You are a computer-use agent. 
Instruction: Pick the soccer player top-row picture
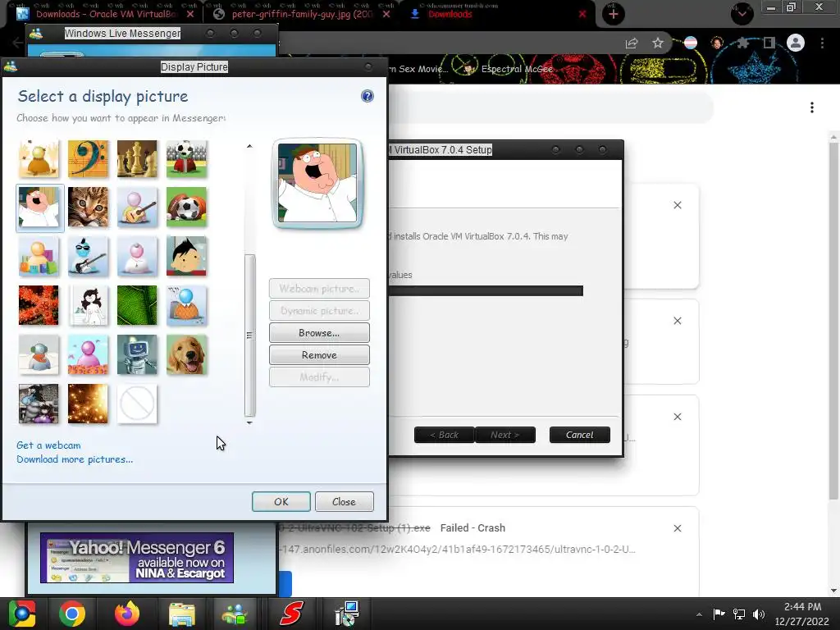tap(186, 159)
